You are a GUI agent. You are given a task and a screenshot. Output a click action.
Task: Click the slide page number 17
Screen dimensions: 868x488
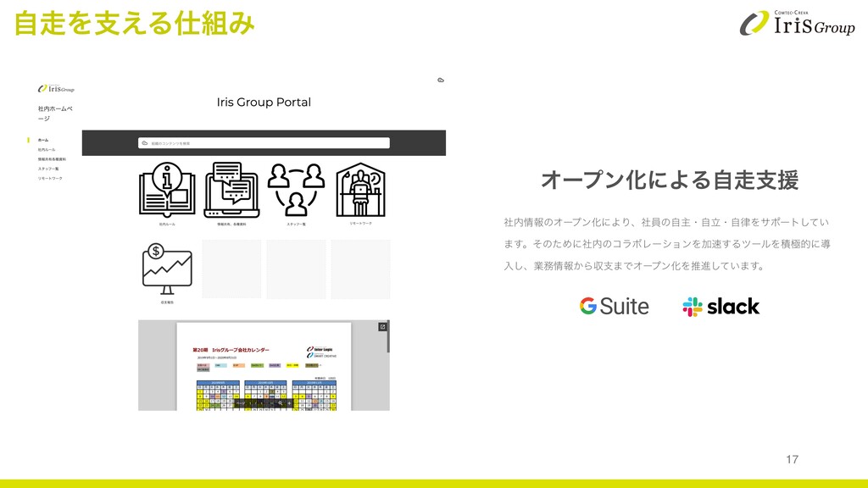pos(793,459)
